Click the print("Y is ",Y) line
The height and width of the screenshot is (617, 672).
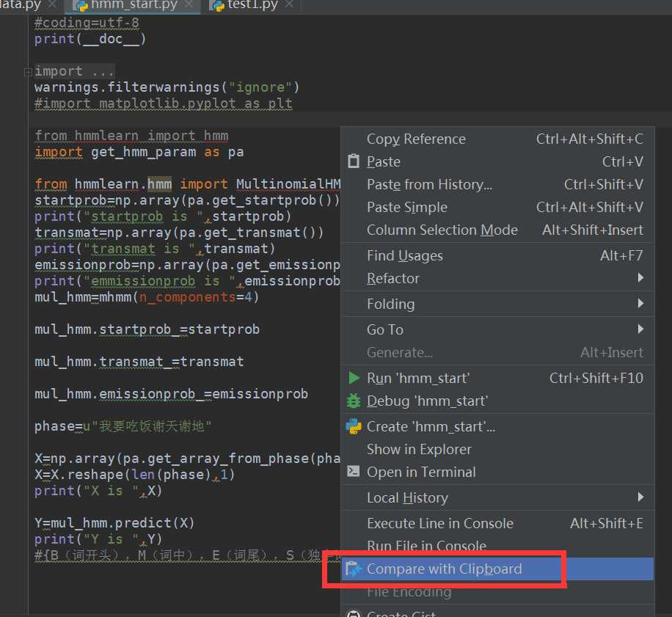(98, 539)
